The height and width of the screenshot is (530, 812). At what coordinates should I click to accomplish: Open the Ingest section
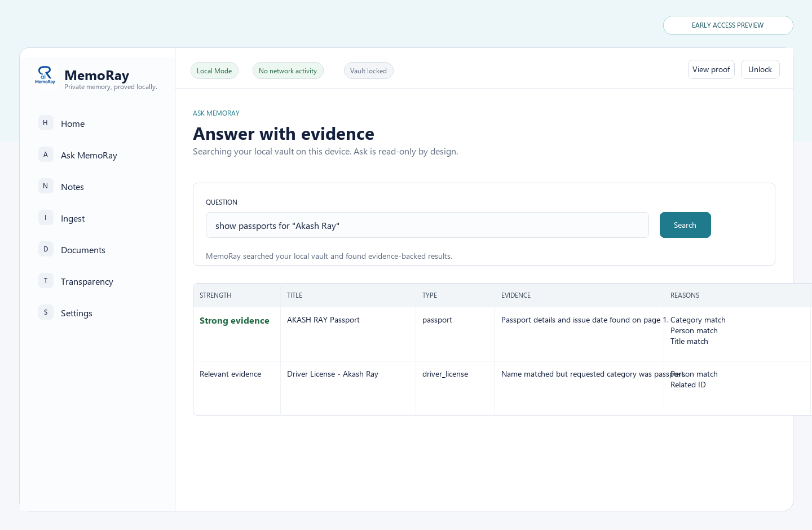73,218
